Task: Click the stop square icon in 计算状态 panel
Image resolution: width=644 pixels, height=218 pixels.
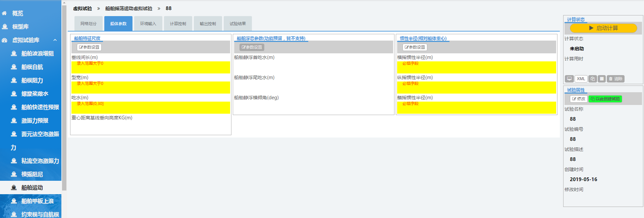Action: [602, 79]
